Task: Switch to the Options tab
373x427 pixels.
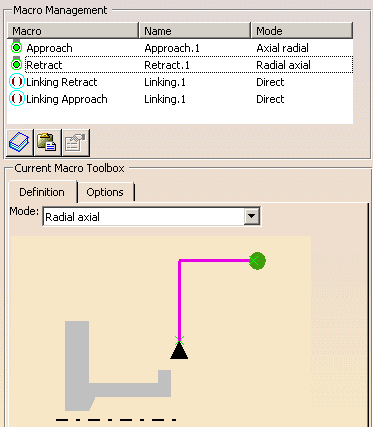Action: 105,192
